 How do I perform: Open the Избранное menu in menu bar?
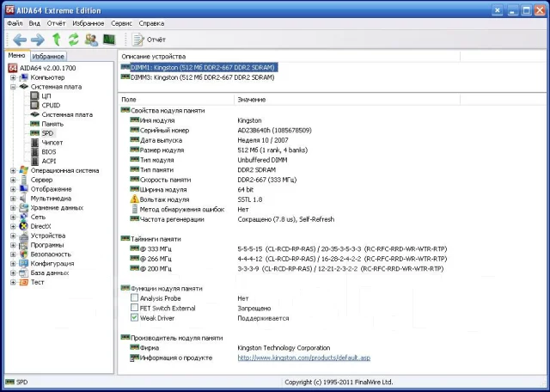pos(89,23)
